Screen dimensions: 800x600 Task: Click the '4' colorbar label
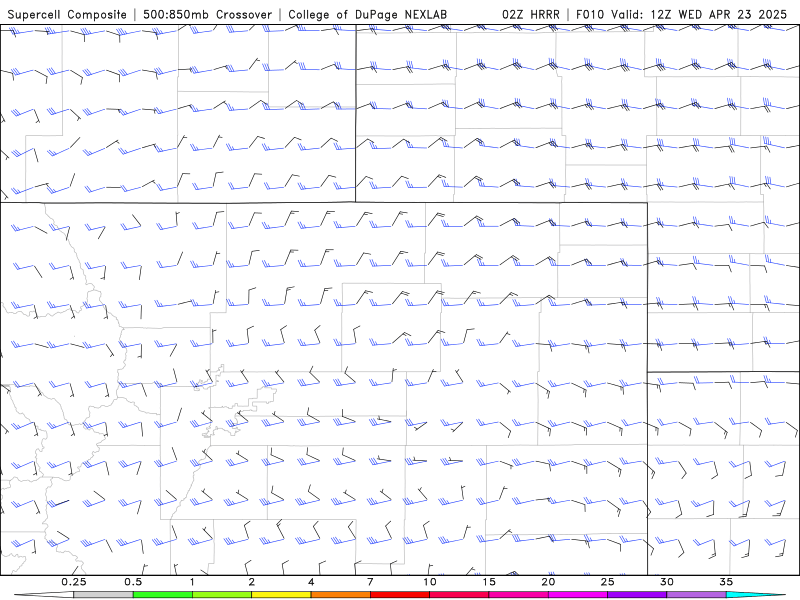tap(311, 582)
